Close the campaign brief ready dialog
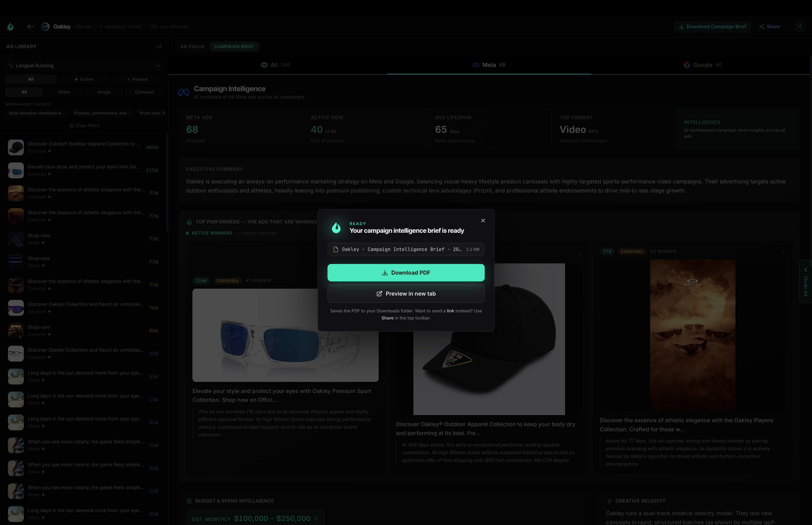Image resolution: width=812 pixels, height=525 pixels. coord(483,221)
